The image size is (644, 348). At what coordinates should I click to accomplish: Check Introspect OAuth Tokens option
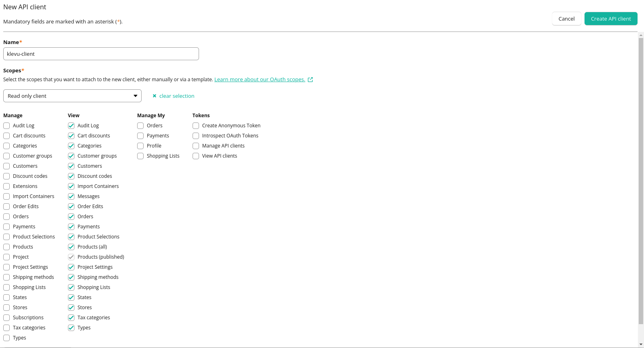[x=196, y=136]
